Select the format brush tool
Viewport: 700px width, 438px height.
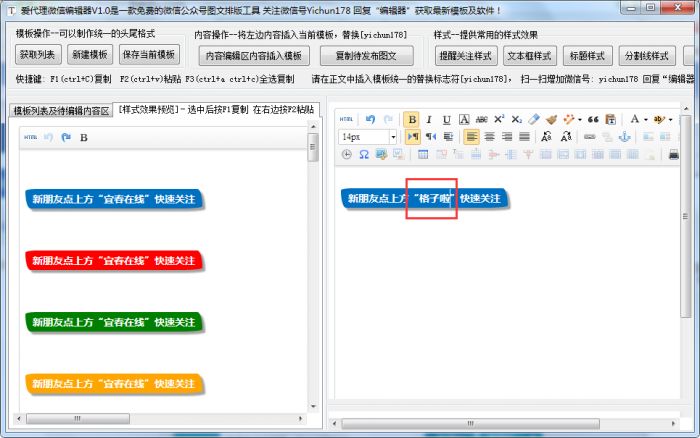[551, 119]
